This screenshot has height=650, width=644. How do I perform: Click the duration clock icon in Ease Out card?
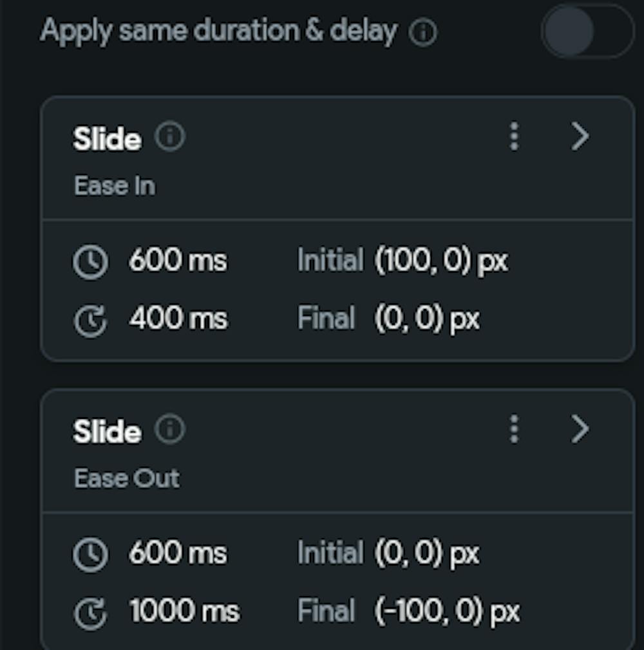pyautogui.click(x=90, y=555)
